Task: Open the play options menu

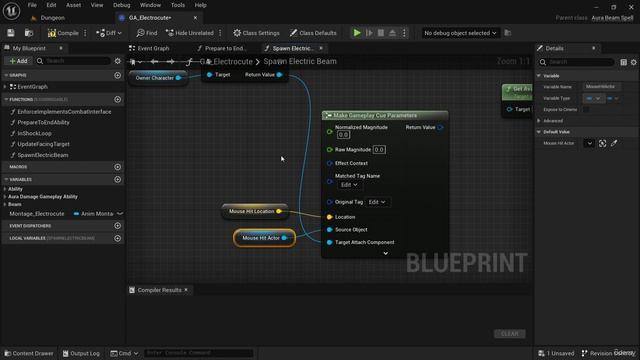Action: (404, 33)
